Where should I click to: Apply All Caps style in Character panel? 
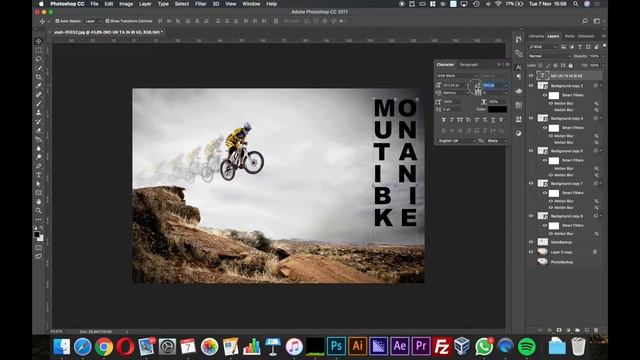[x=460, y=120]
